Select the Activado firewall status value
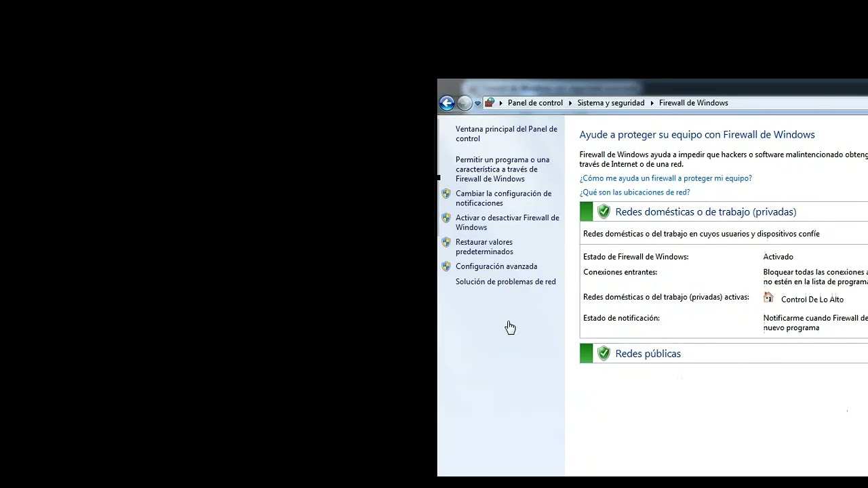 (x=778, y=257)
